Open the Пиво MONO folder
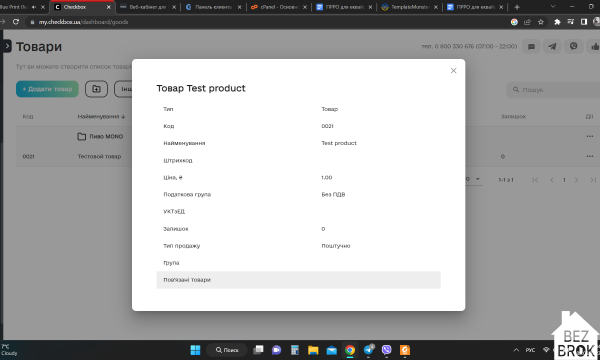Screen dimensions: 600x360 tap(100, 137)
